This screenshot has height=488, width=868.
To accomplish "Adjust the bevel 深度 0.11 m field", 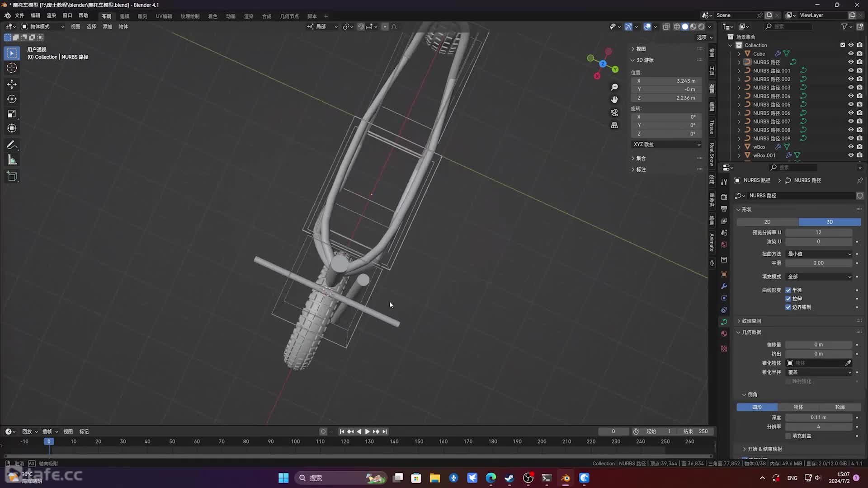I will pos(818,418).
